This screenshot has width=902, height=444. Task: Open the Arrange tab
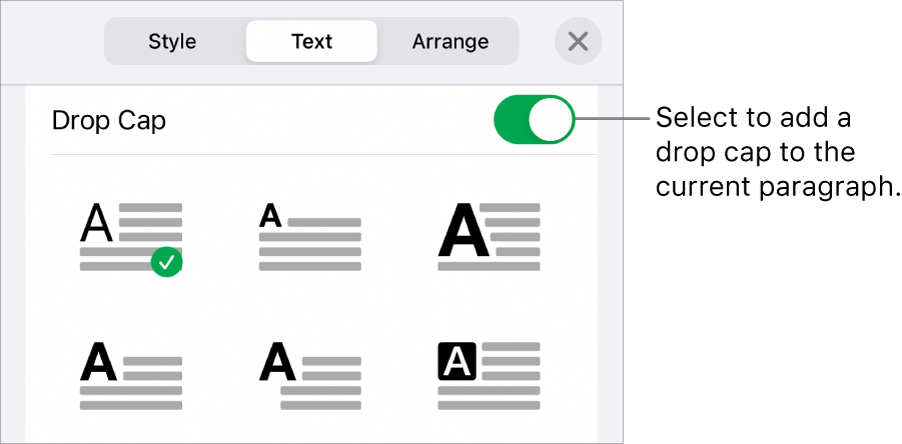pyautogui.click(x=450, y=42)
